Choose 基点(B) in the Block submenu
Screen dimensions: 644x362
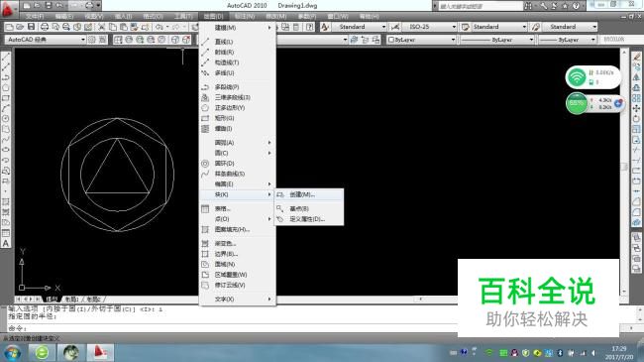tap(309, 208)
